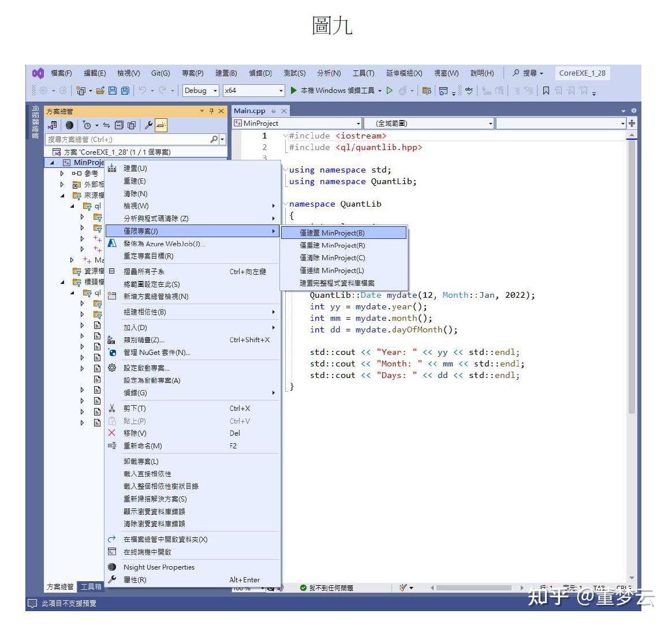
Task: Click the Save icon on the main toolbar
Action: (x=113, y=90)
